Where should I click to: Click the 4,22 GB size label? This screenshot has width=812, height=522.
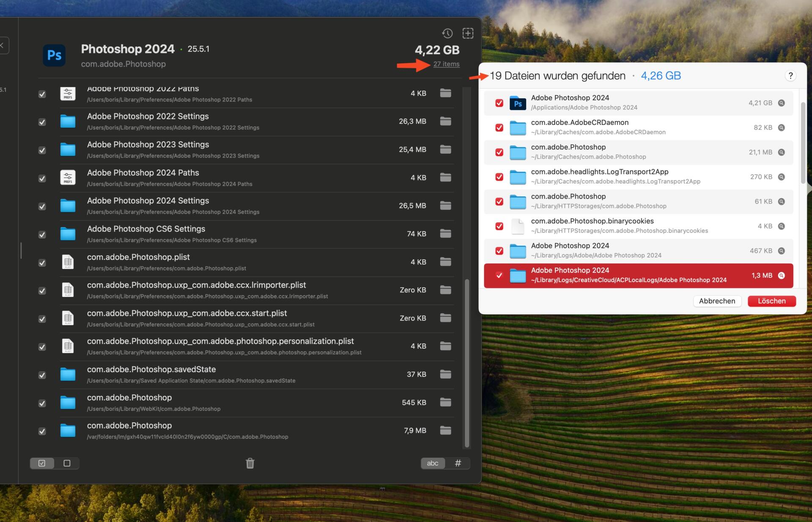pos(437,50)
